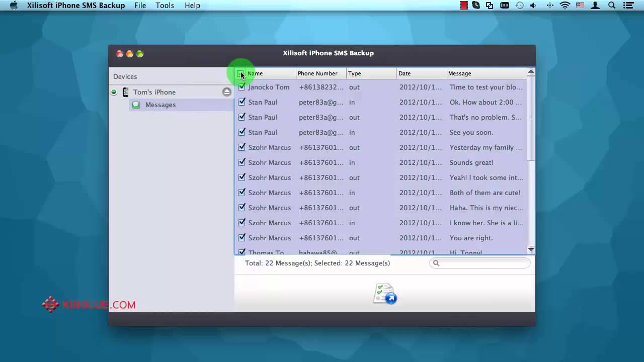Open the Apple menu
Screen dimensions: 644x362
[x=14, y=6]
